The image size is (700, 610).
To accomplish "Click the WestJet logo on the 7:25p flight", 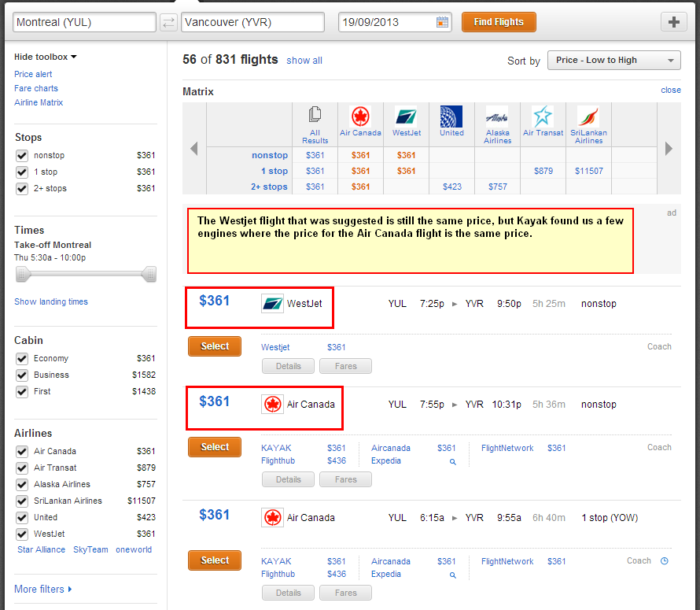I will 272,304.
